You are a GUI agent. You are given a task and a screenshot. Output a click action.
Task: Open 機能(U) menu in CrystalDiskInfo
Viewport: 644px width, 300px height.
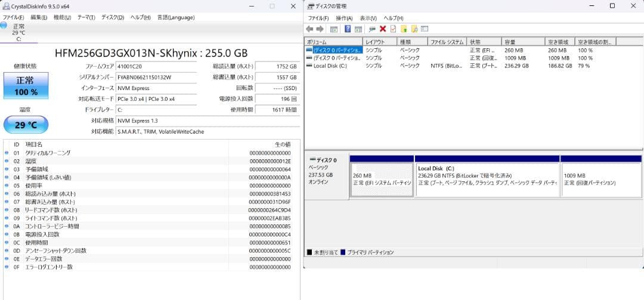coord(62,17)
